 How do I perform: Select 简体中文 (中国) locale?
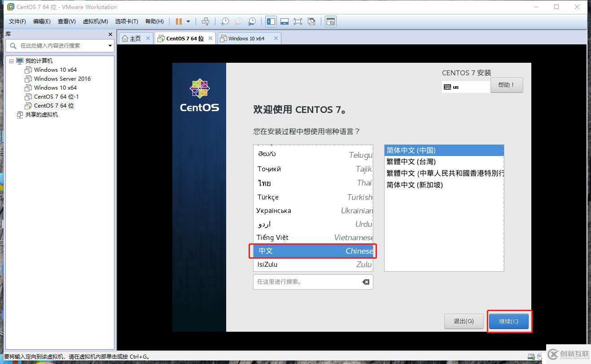444,150
